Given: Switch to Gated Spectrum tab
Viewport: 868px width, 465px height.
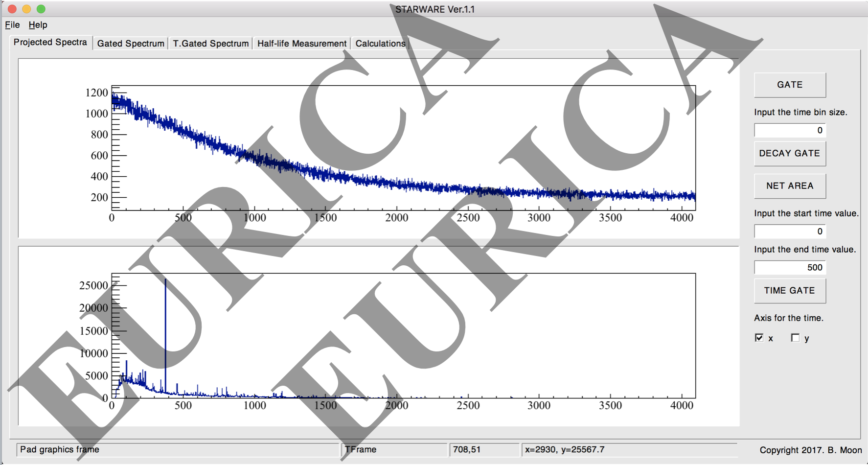Looking at the screenshot, I should point(131,44).
